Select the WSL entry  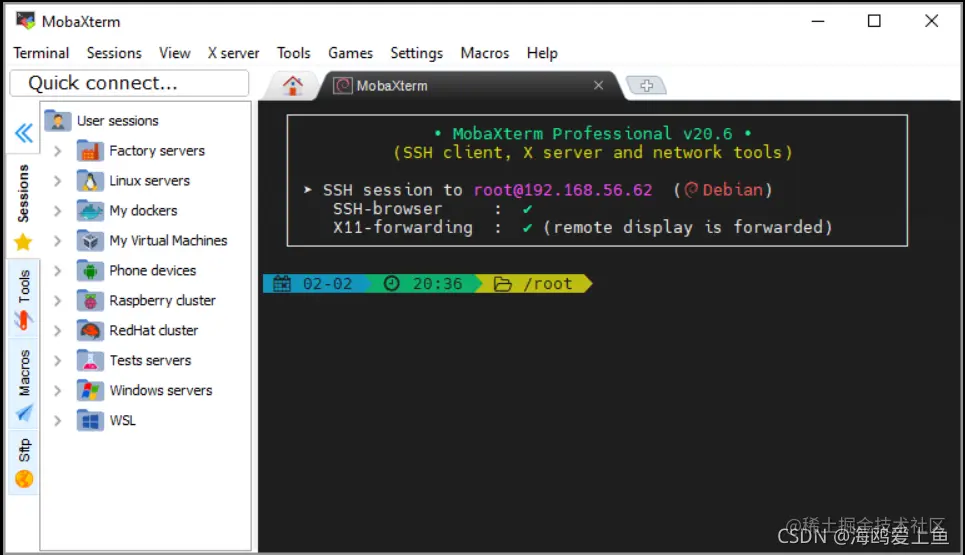(x=122, y=420)
